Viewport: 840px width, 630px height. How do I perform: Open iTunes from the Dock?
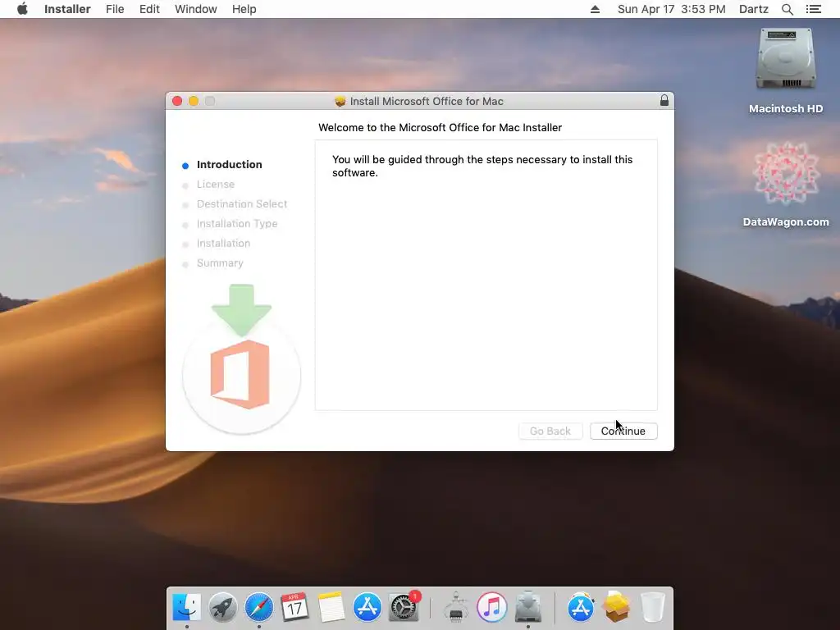click(492, 607)
